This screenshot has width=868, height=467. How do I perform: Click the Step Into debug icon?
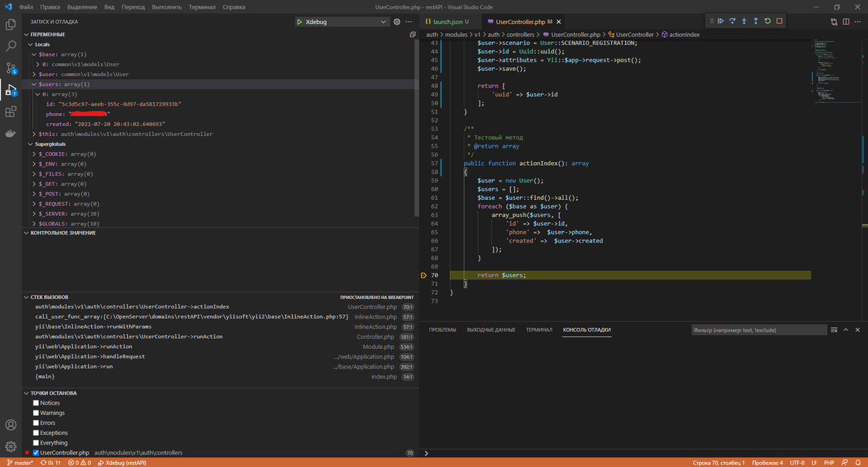pyautogui.click(x=744, y=20)
